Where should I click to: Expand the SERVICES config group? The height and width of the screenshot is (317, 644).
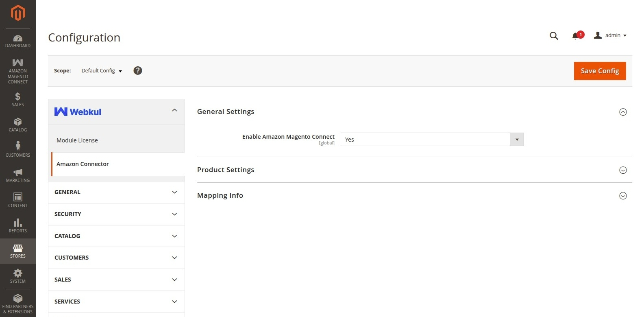pyautogui.click(x=116, y=302)
